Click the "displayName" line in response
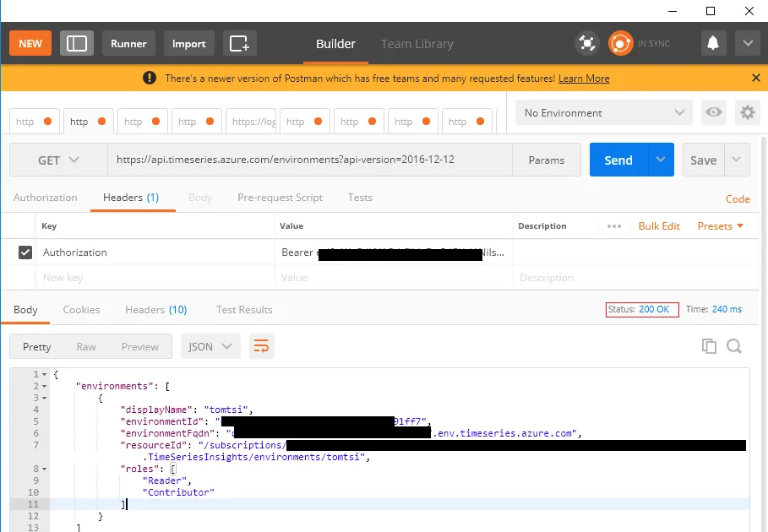This screenshot has height=532, width=768. coord(187,410)
